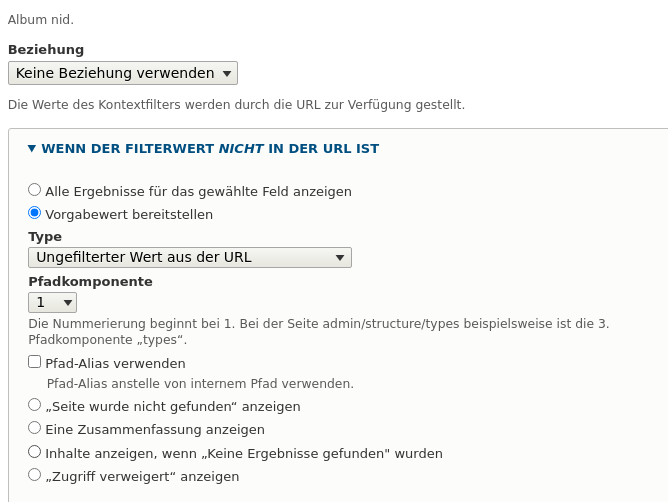The image size is (668, 502).
Task: Click the 'Album nid.' text
Action: (x=41, y=19)
